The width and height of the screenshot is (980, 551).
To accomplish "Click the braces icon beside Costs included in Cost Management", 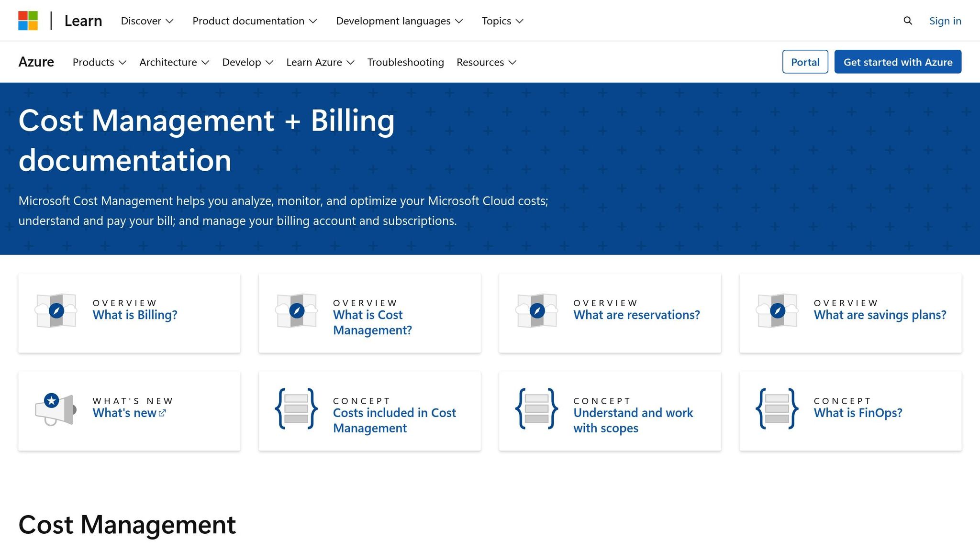I will click(296, 408).
